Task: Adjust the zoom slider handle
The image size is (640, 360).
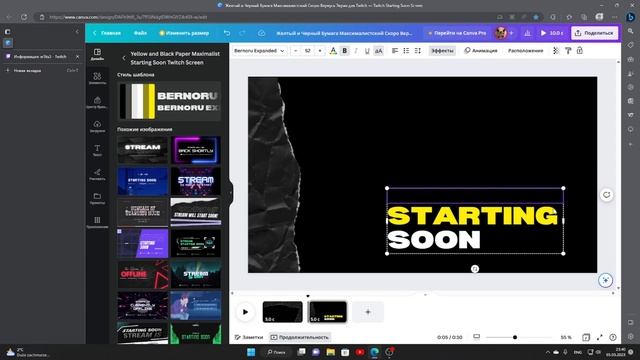Action: (x=515, y=337)
